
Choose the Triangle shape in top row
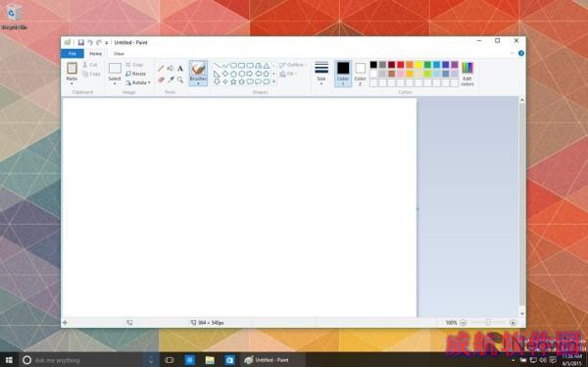pyautogui.click(x=267, y=66)
